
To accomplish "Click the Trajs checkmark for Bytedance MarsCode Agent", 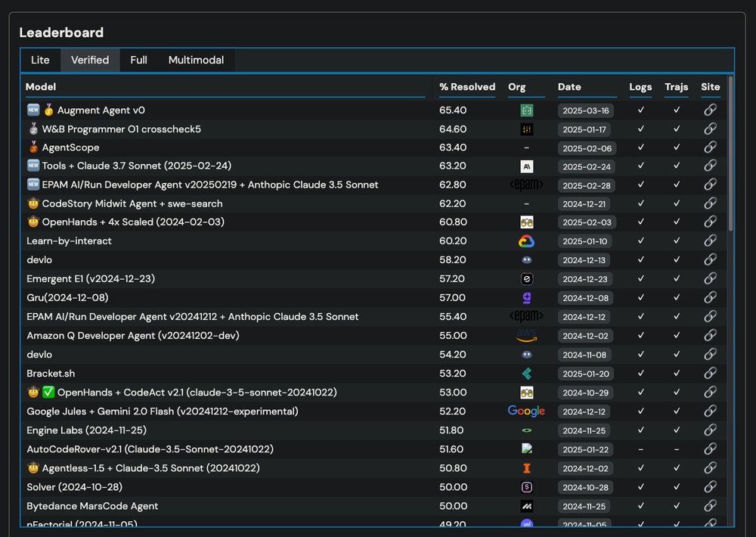I will pos(677,506).
